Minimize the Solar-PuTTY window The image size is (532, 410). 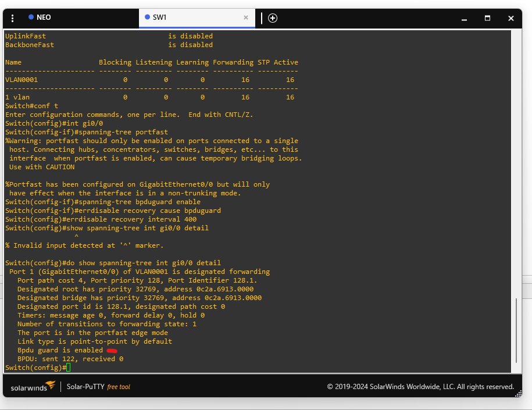pyautogui.click(x=464, y=19)
